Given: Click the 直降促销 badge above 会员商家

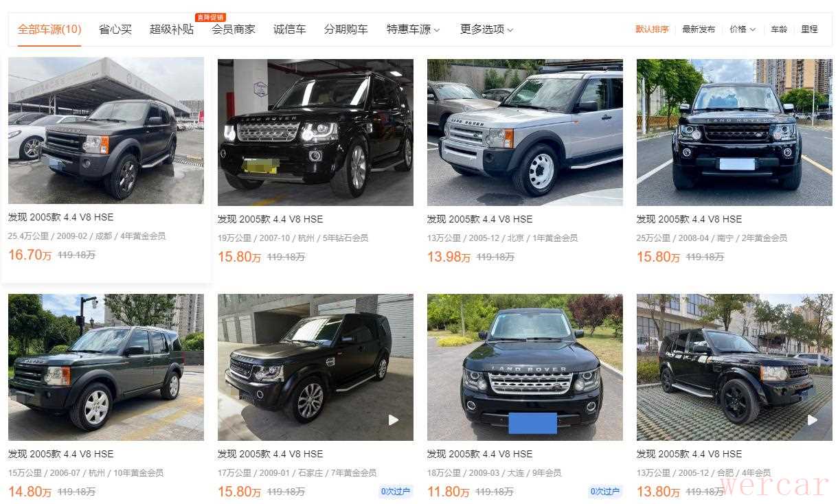Looking at the screenshot, I should pyautogui.click(x=210, y=17).
